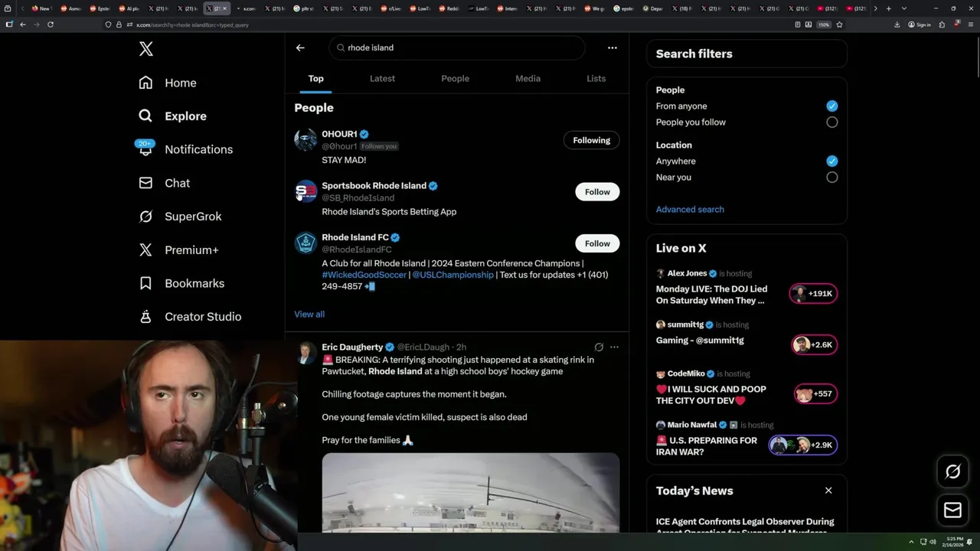Image resolution: width=980 pixels, height=551 pixels.
Task: Open the three-dot search options menu
Action: [612, 47]
